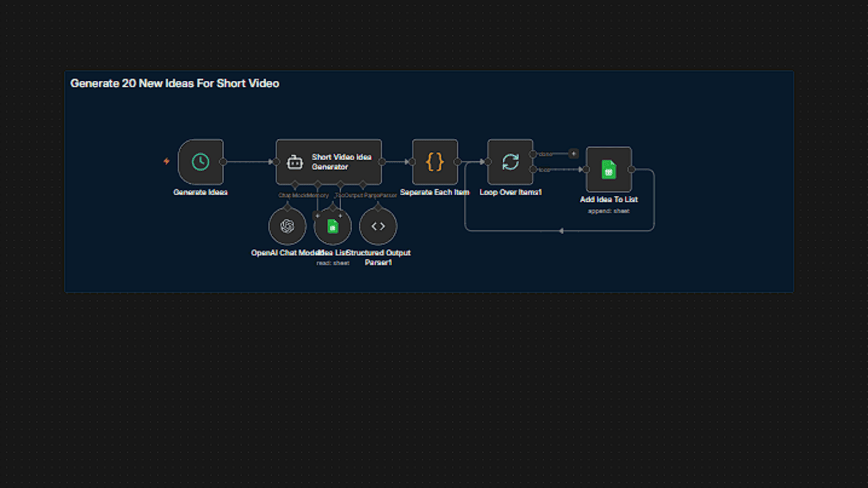Open the OpenAI Chat Model sub-node
The width and height of the screenshot is (868, 488).
coord(287,226)
